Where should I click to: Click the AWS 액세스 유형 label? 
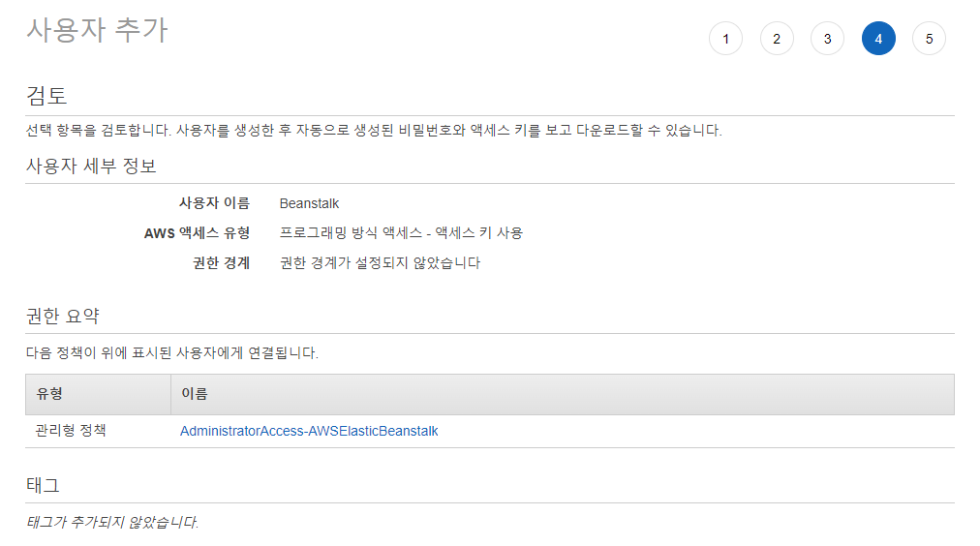197,233
